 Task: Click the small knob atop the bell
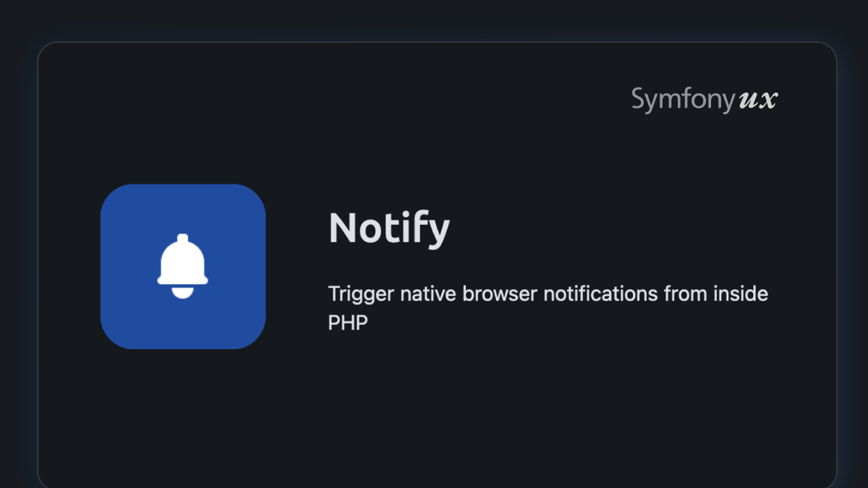(183, 239)
